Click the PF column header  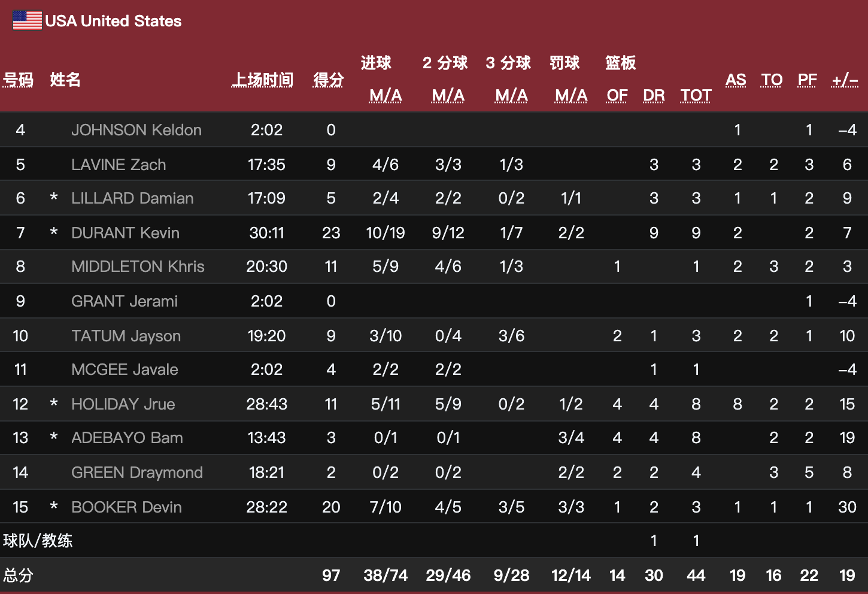(807, 80)
